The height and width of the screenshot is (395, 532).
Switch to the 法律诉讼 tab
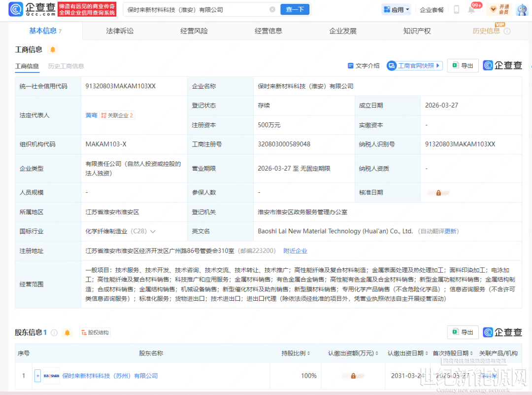click(120, 31)
